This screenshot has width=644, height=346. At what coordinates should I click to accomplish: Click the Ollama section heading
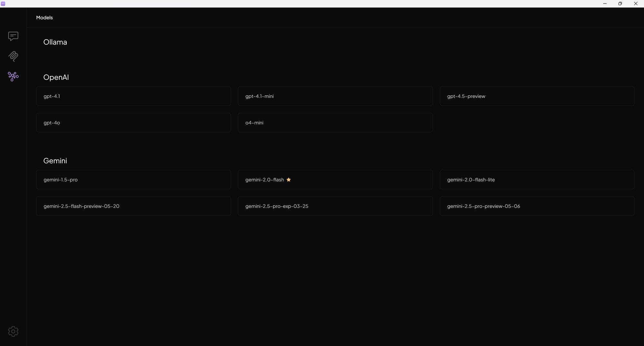(55, 42)
